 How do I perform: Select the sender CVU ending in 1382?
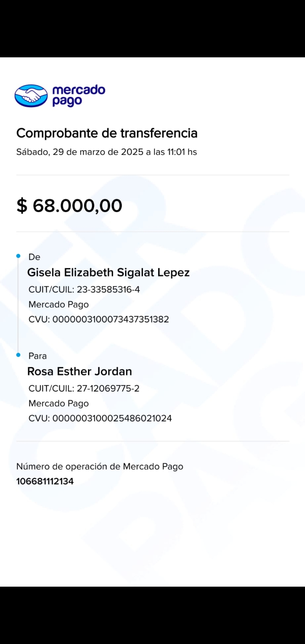coord(99,319)
